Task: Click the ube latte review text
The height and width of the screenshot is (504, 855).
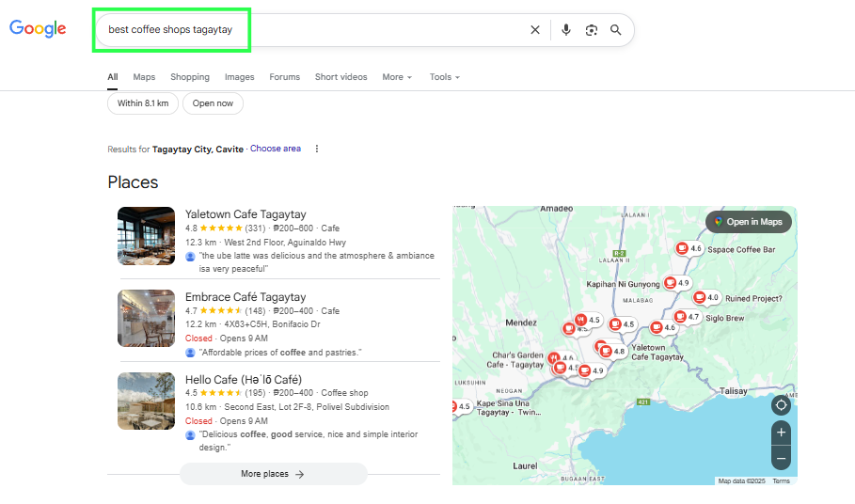Action: click(316, 262)
